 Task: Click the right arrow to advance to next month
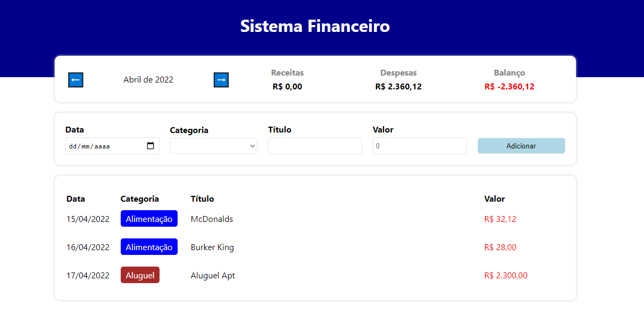(x=221, y=80)
